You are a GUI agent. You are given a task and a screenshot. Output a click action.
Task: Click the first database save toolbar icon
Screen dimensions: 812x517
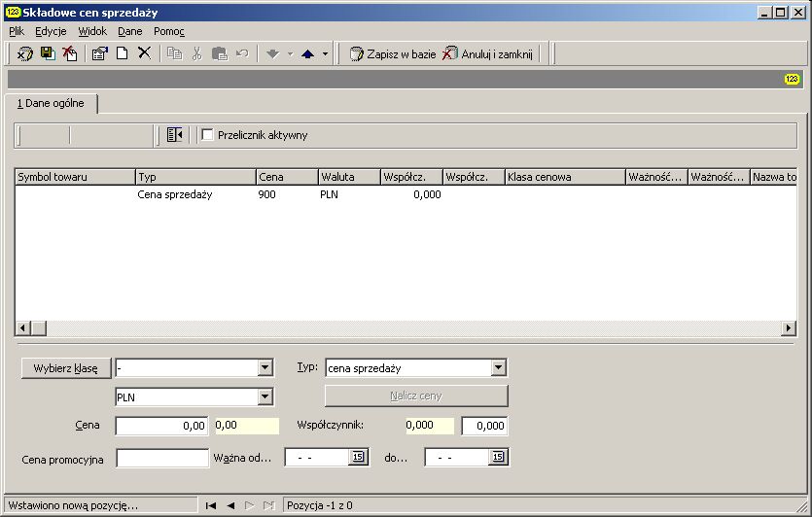(25, 53)
